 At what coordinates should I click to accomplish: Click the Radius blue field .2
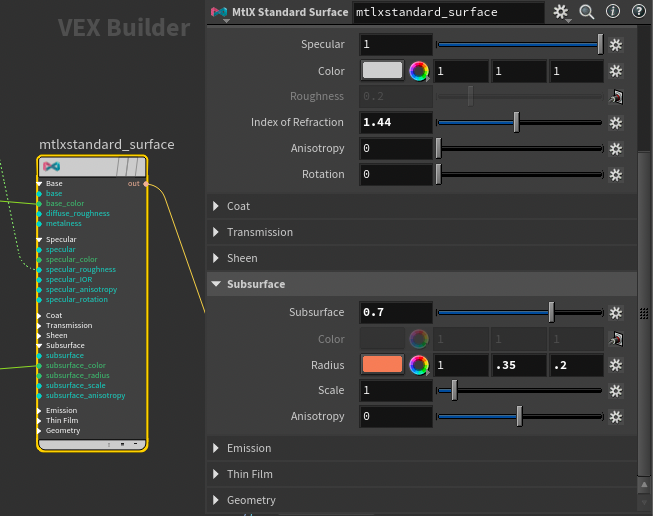[x=577, y=365]
